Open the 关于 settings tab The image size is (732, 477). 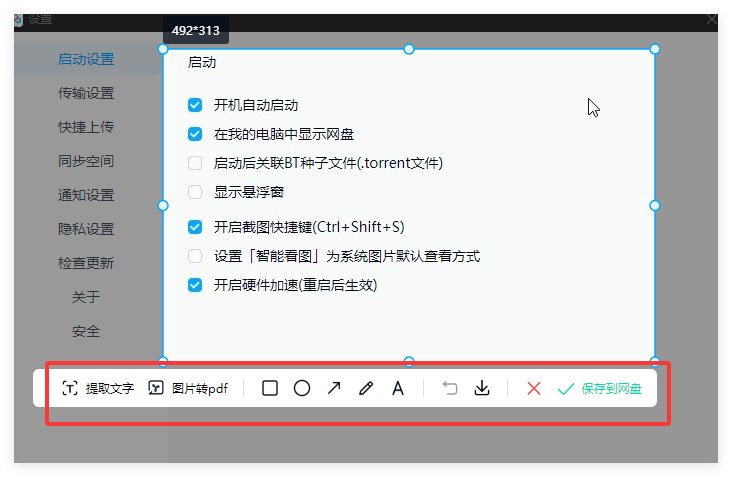(86, 297)
